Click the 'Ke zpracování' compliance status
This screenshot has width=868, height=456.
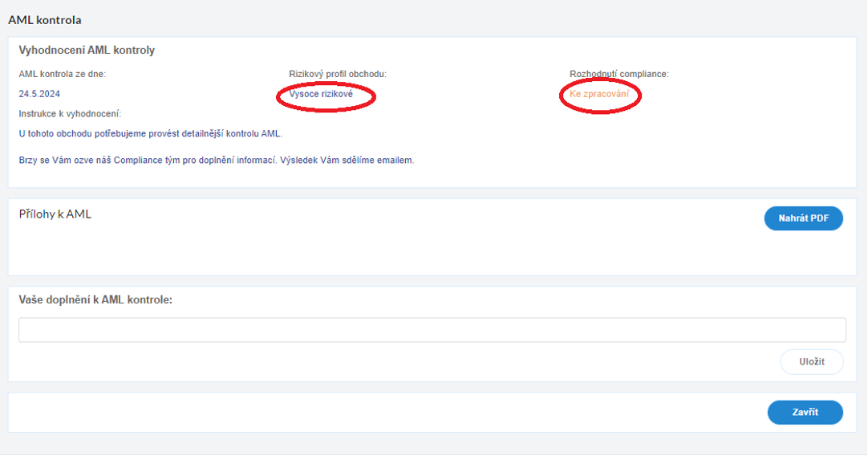pos(599,94)
